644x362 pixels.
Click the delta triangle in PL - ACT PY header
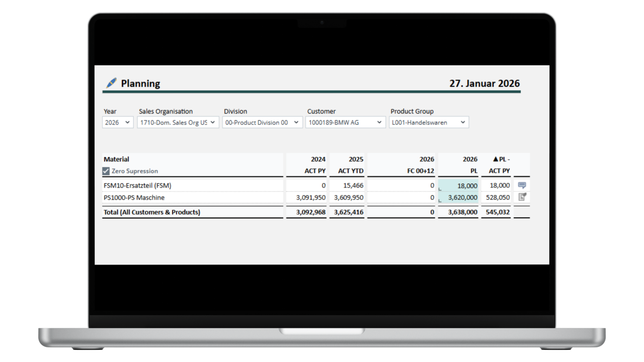[495, 159]
